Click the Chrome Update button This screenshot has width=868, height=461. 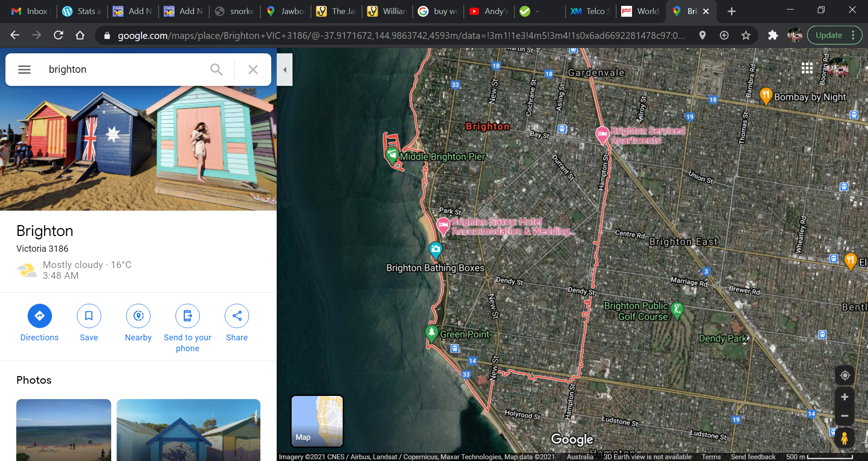[x=829, y=35]
